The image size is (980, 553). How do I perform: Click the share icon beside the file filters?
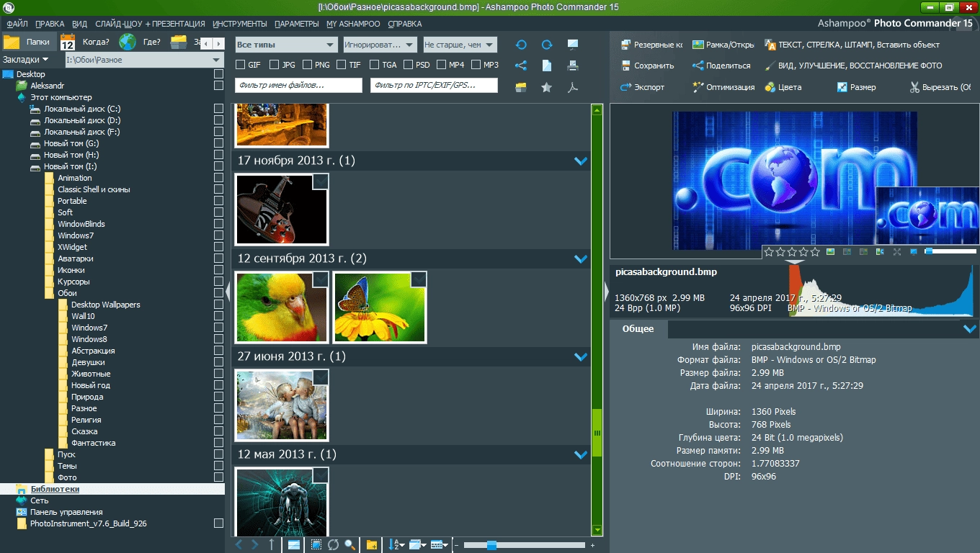[521, 66]
